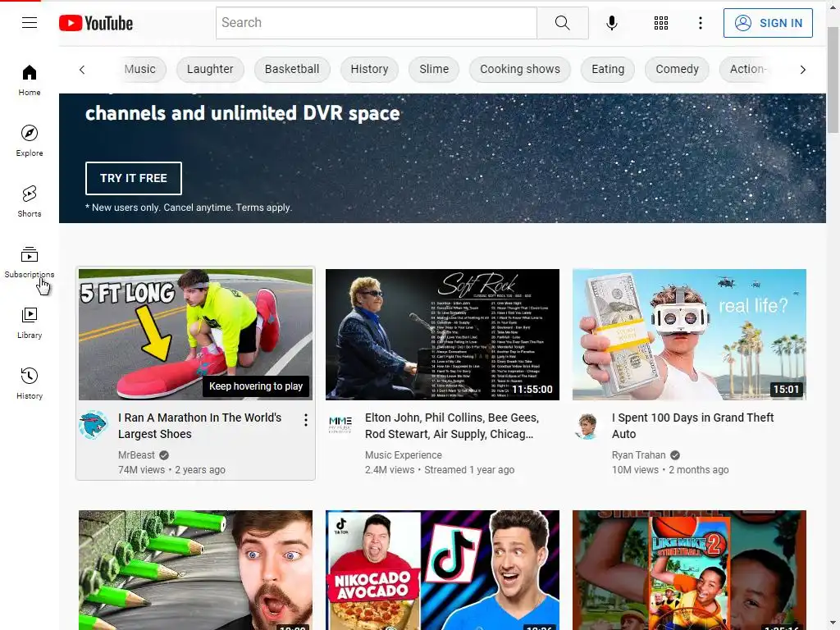The image size is (840, 630).
Task: Select the Eating chip
Action: click(x=608, y=70)
